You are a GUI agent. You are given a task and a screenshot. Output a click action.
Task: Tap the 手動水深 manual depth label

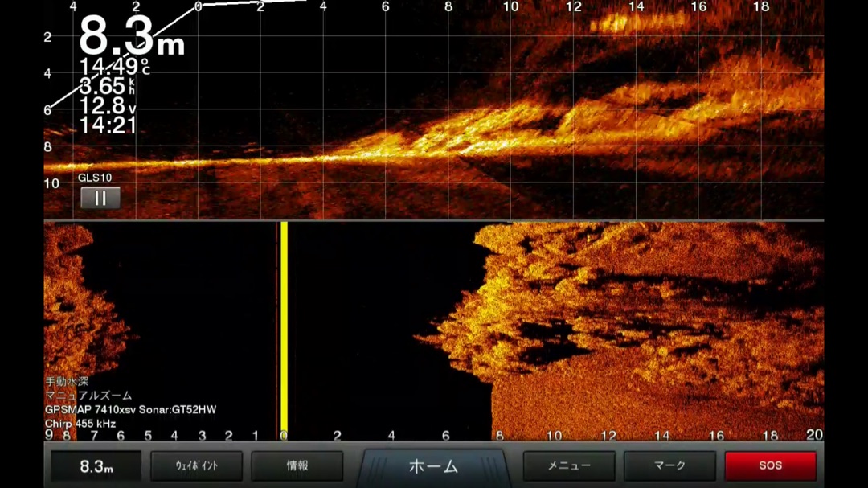[x=67, y=382]
